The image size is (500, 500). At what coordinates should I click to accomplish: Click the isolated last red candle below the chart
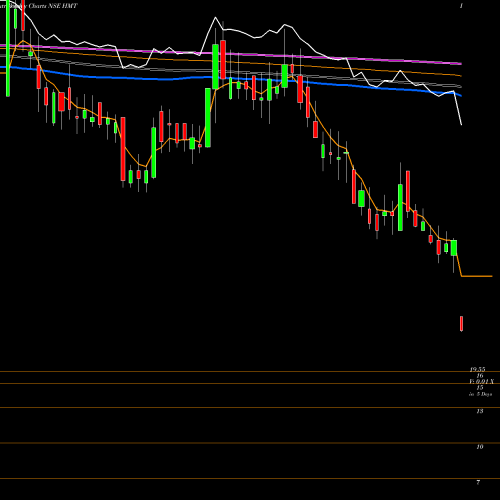click(462, 324)
